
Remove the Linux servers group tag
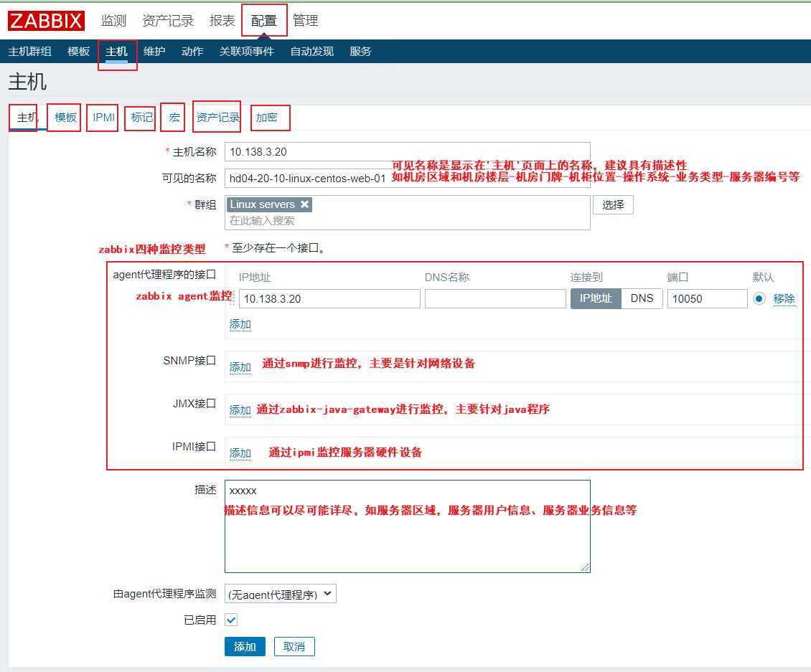304,204
